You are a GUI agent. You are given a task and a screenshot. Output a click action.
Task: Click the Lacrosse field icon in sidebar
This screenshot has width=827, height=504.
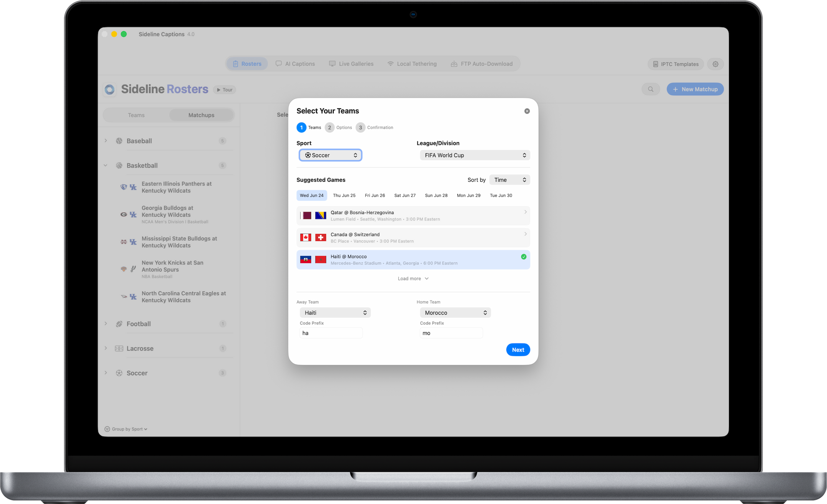pyautogui.click(x=119, y=348)
